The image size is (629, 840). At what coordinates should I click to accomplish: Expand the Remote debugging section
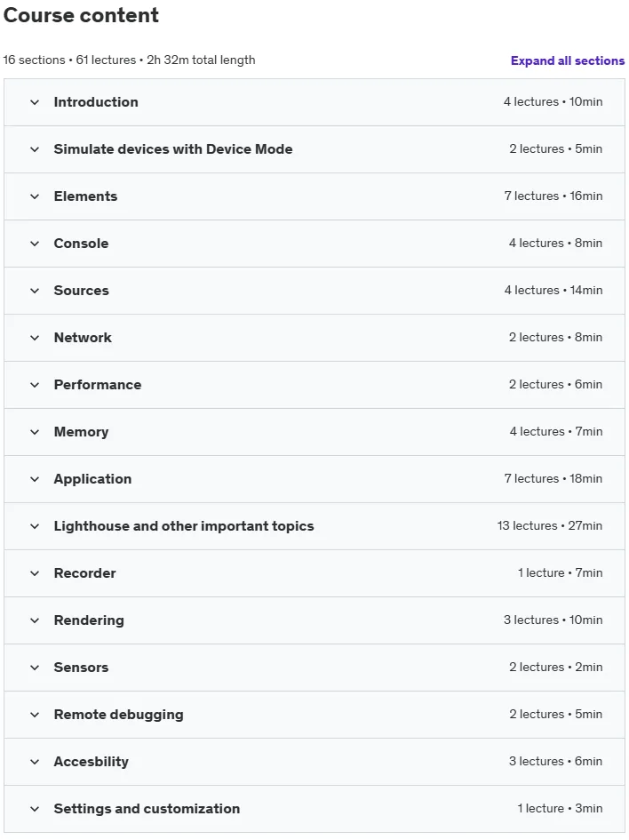coord(314,716)
